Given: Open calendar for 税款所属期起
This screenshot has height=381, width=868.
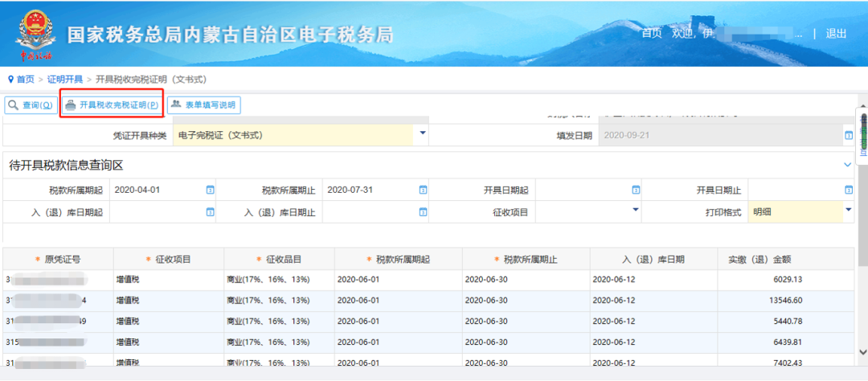Looking at the screenshot, I should pos(210,190).
